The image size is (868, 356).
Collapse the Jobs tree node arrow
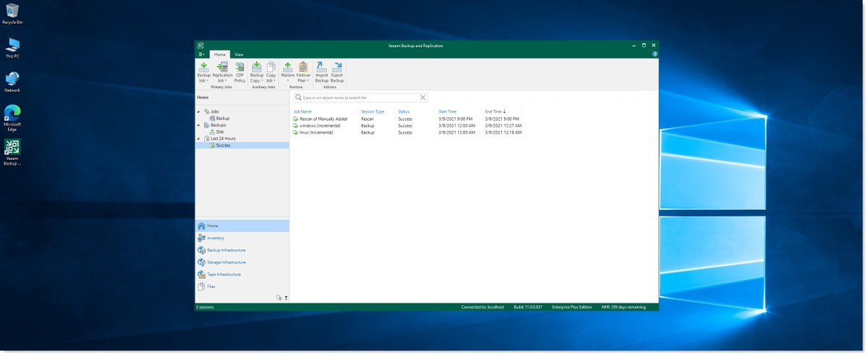pos(199,111)
